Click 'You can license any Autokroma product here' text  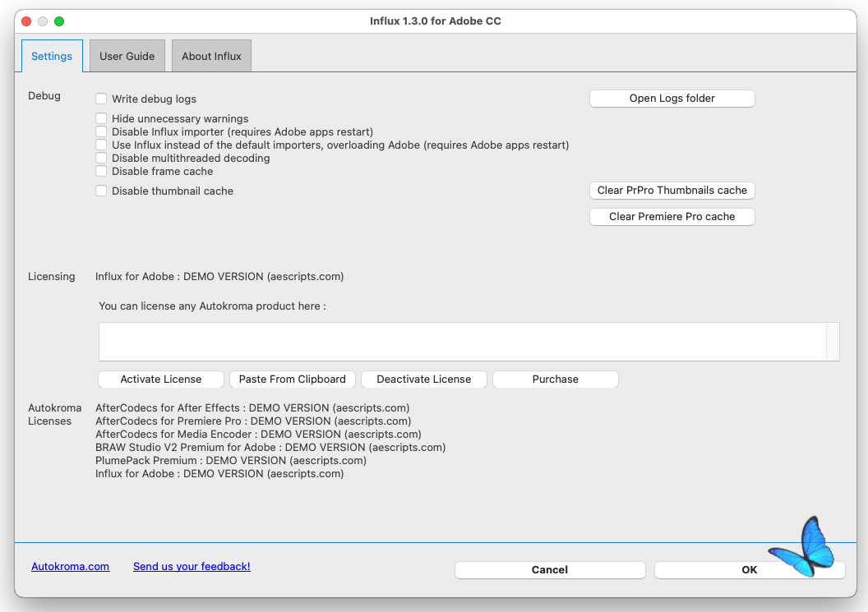[212, 306]
